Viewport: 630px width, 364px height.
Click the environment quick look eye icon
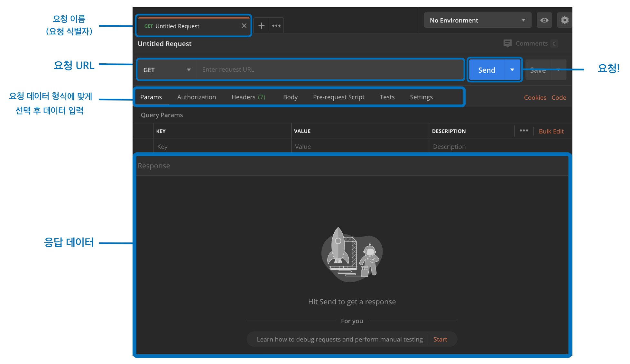[x=544, y=20]
